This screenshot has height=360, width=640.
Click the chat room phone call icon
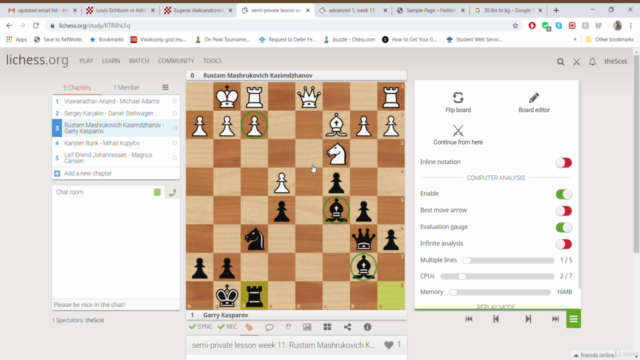172,193
